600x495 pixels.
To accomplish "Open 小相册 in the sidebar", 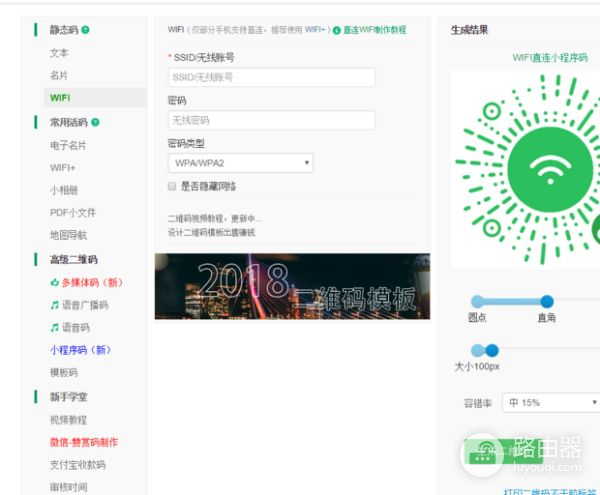I will pyautogui.click(x=64, y=190).
